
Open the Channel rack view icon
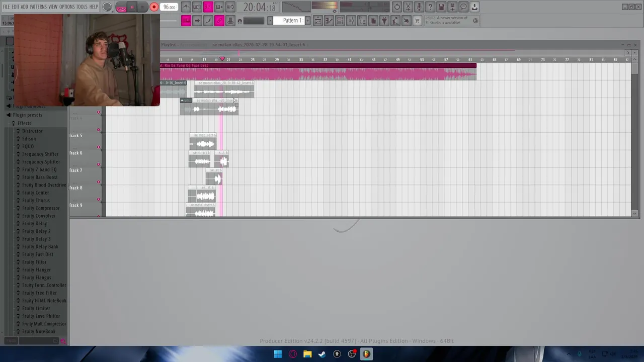[x=340, y=21]
